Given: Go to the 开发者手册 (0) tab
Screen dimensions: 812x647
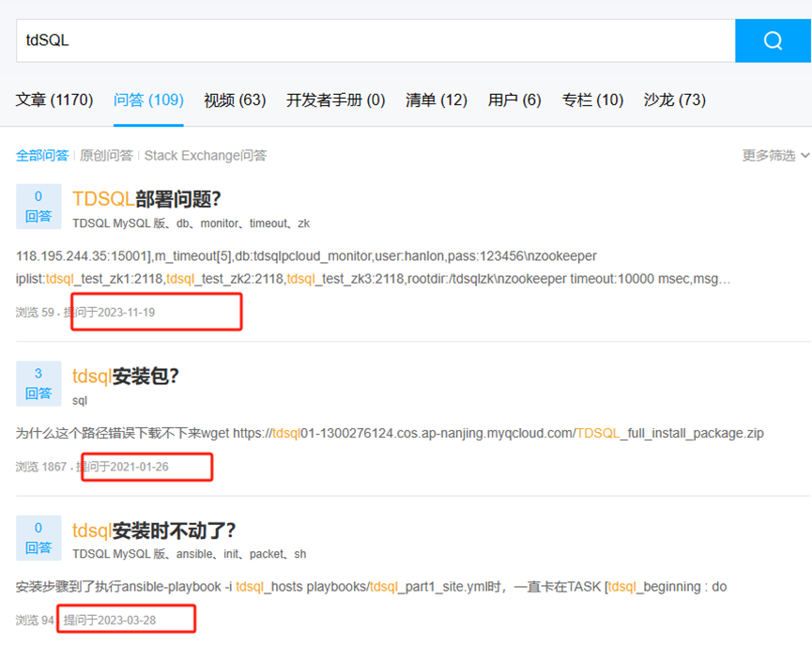Looking at the screenshot, I should [x=335, y=100].
